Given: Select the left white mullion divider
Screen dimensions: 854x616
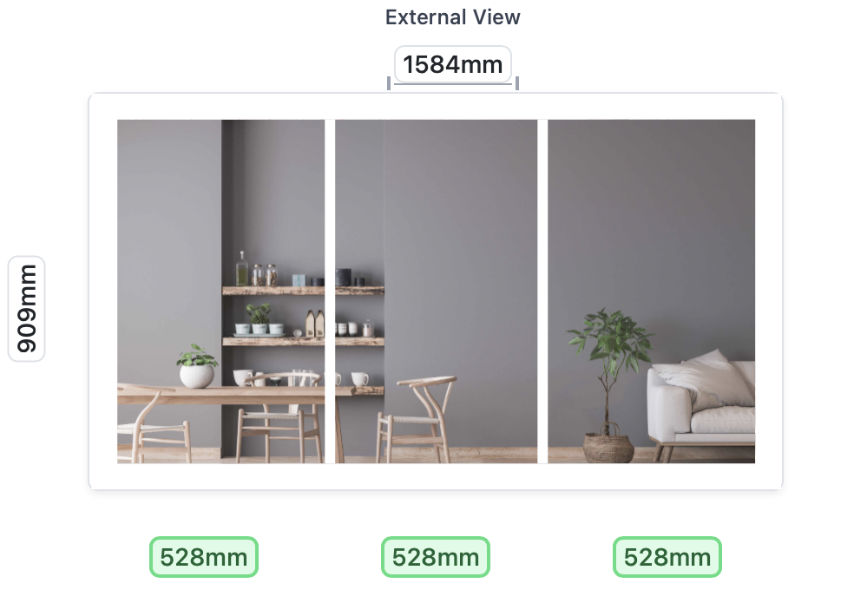Looking at the screenshot, I should pyautogui.click(x=330, y=292).
